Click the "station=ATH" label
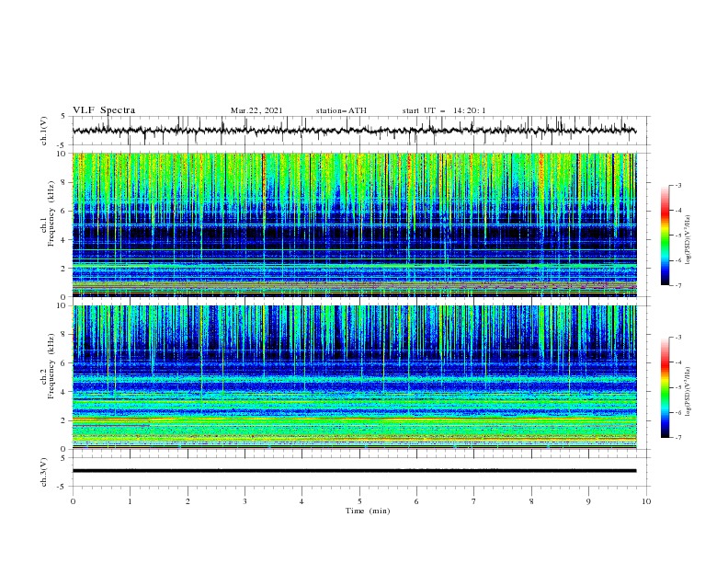 (341, 110)
